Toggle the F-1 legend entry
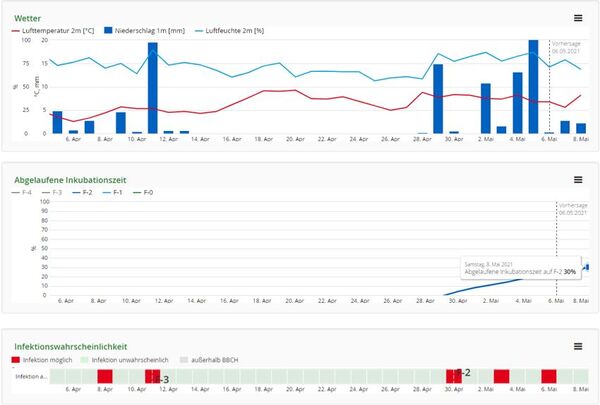 118,192
